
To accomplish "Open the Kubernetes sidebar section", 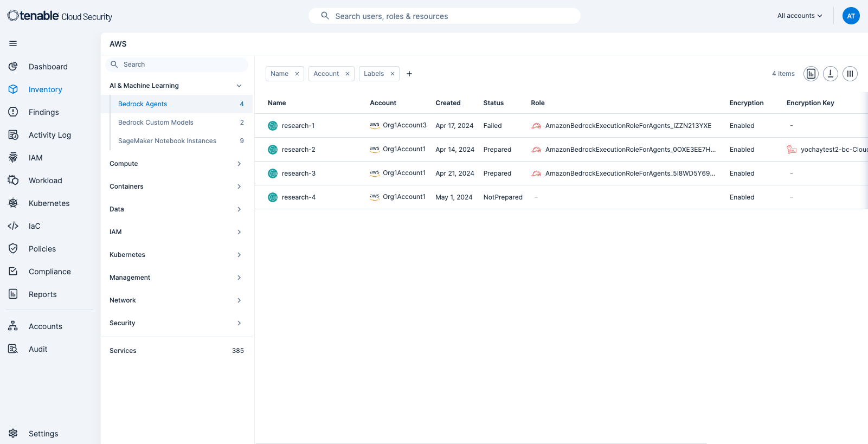I will [x=49, y=203].
